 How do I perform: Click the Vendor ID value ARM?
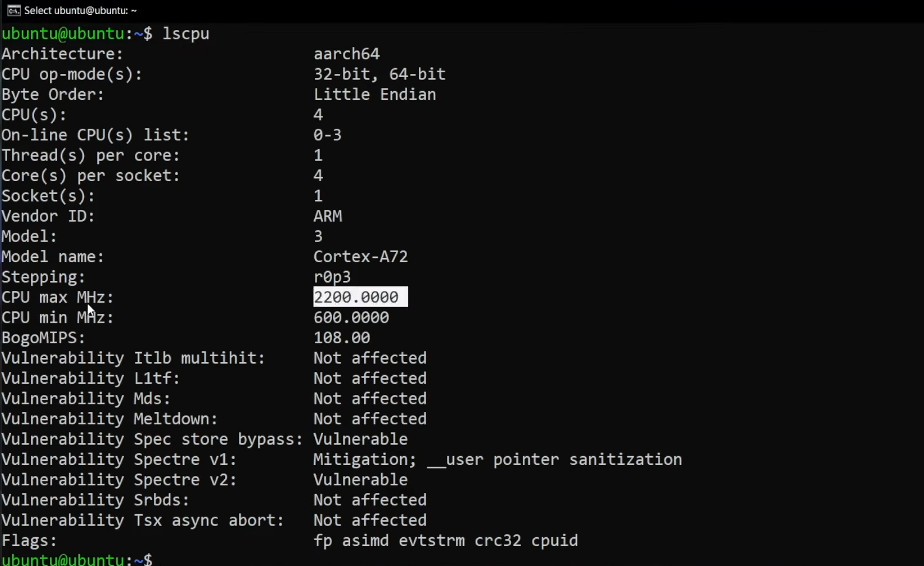coord(327,216)
